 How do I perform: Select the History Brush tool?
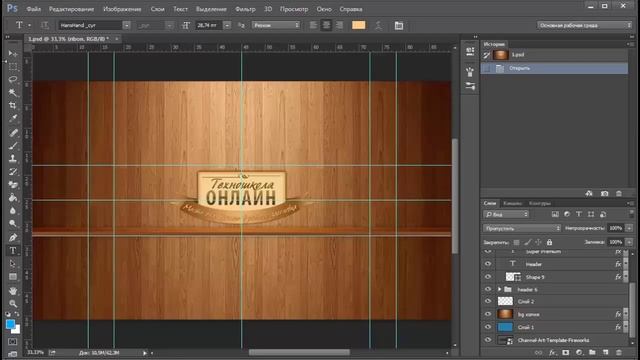click(13, 171)
